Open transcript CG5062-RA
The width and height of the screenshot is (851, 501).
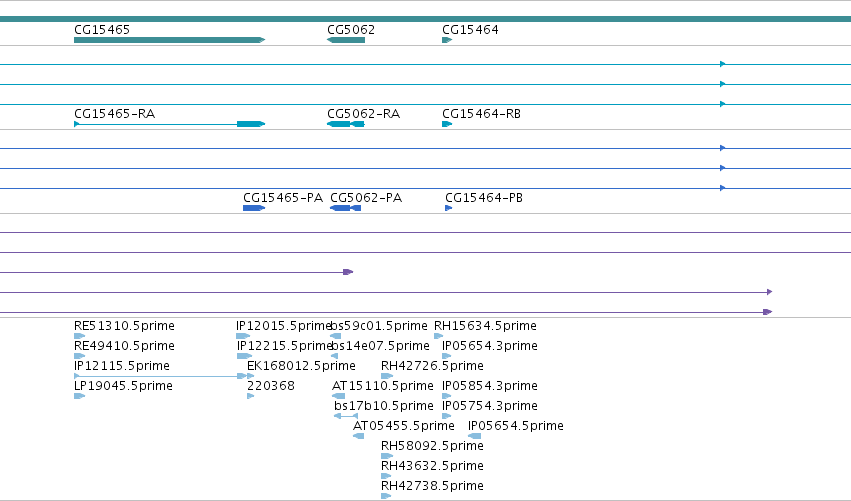click(364, 114)
